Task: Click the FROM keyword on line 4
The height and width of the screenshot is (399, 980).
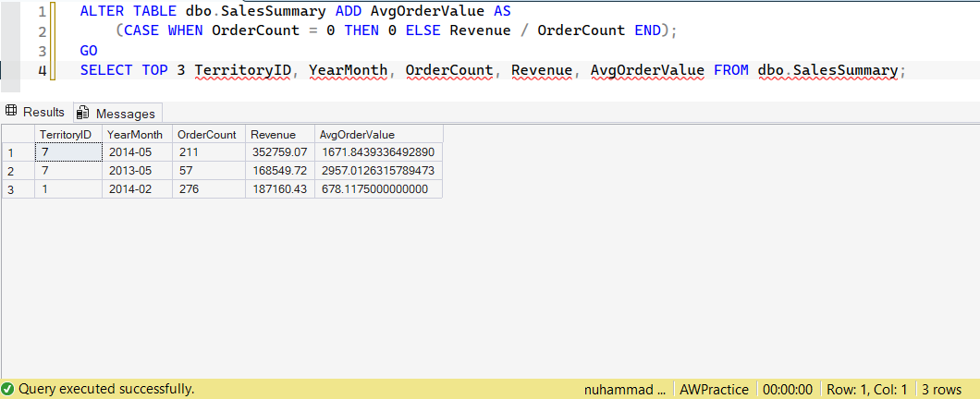Action: (731, 70)
